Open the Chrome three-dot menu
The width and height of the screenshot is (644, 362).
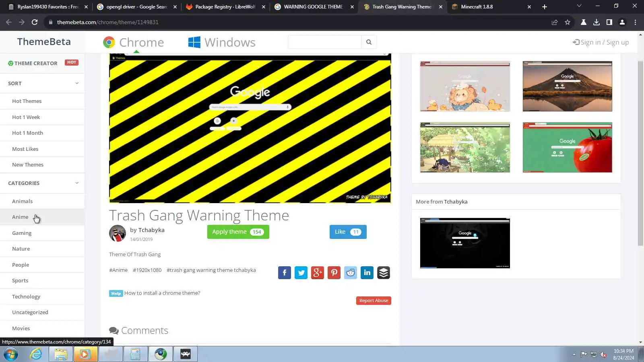tap(636, 22)
